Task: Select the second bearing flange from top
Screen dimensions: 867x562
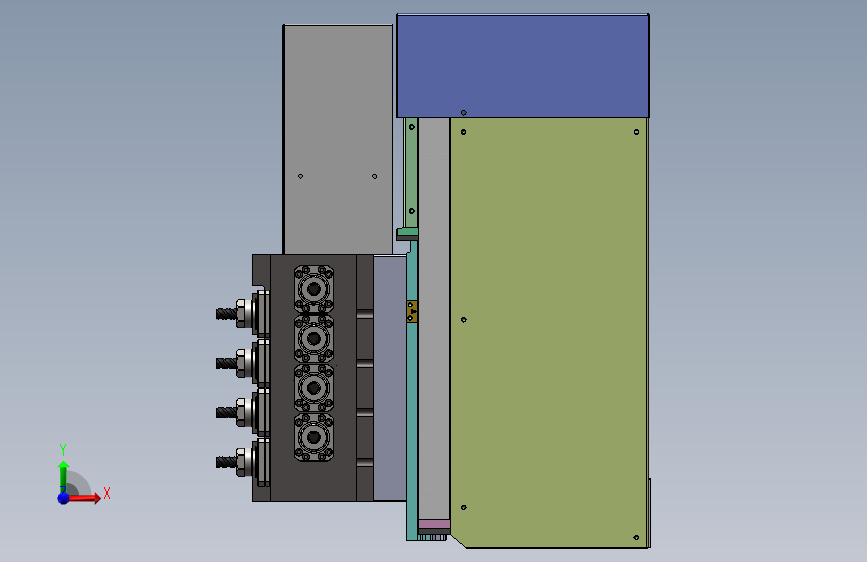Action: pyautogui.click(x=314, y=339)
